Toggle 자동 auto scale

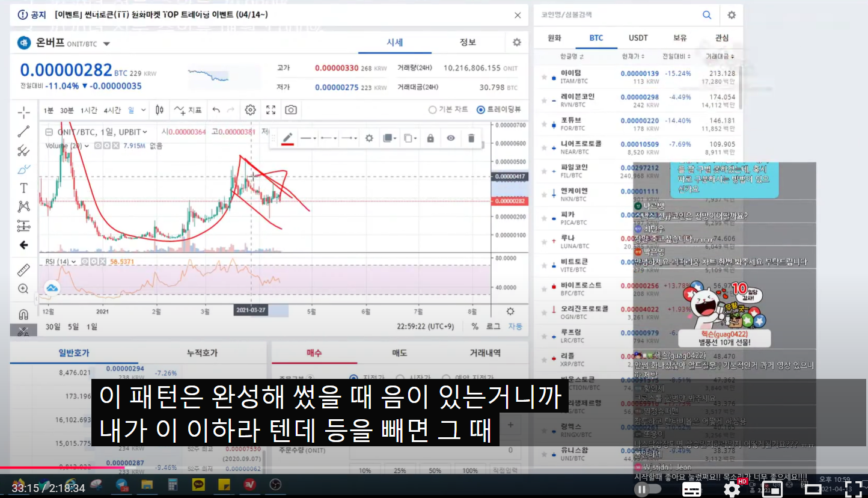point(515,326)
